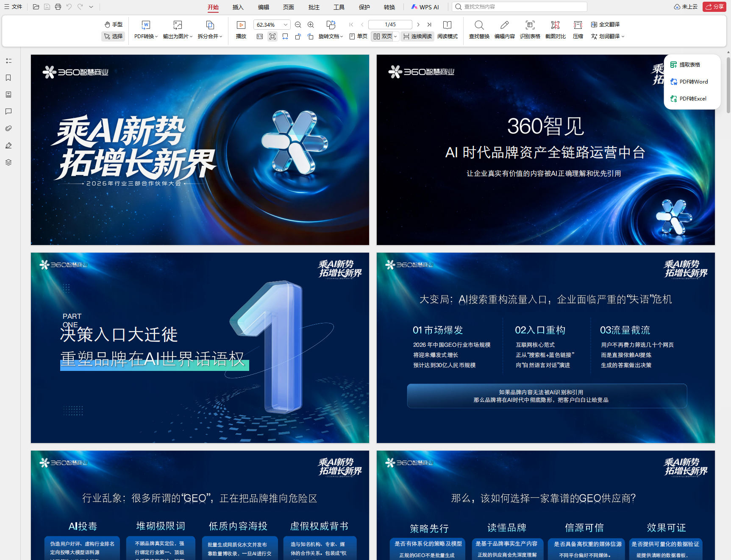Screen dimensions: 731x560
Task: Open the 划词翻译 dropdown
Action: [x=608, y=36]
